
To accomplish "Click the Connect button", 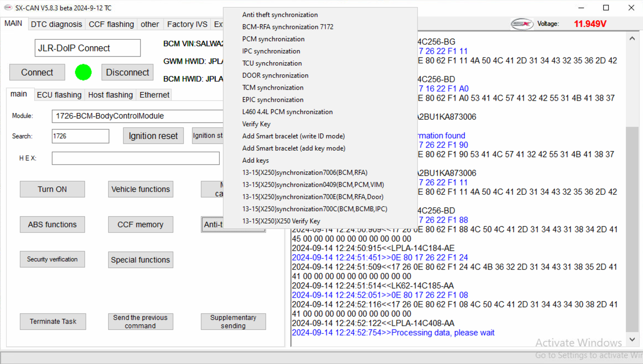I will coord(37,72).
